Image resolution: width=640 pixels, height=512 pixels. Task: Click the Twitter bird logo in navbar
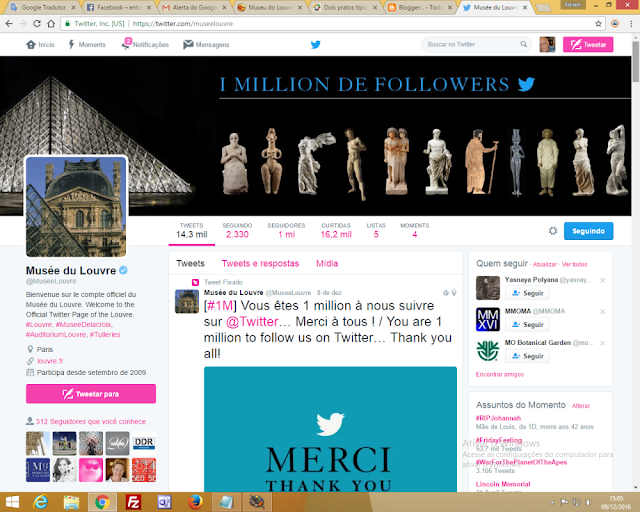(x=316, y=45)
